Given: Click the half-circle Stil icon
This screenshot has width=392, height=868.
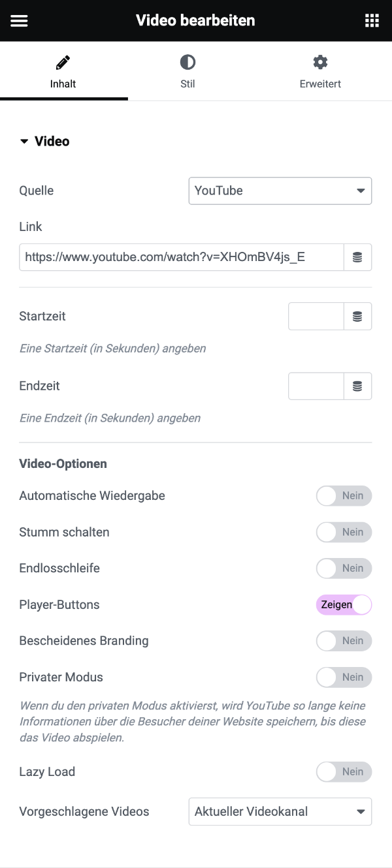Looking at the screenshot, I should [x=188, y=62].
